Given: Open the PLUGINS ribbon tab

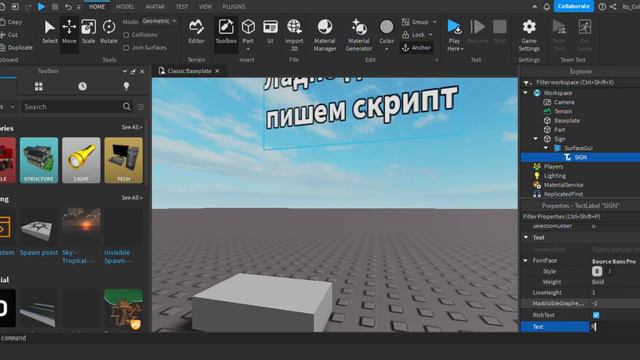Looking at the screenshot, I should click(x=234, y=7).
